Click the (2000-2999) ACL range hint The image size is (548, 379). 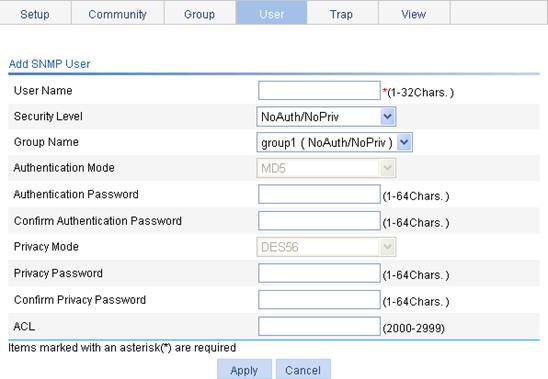pos(413,328)
